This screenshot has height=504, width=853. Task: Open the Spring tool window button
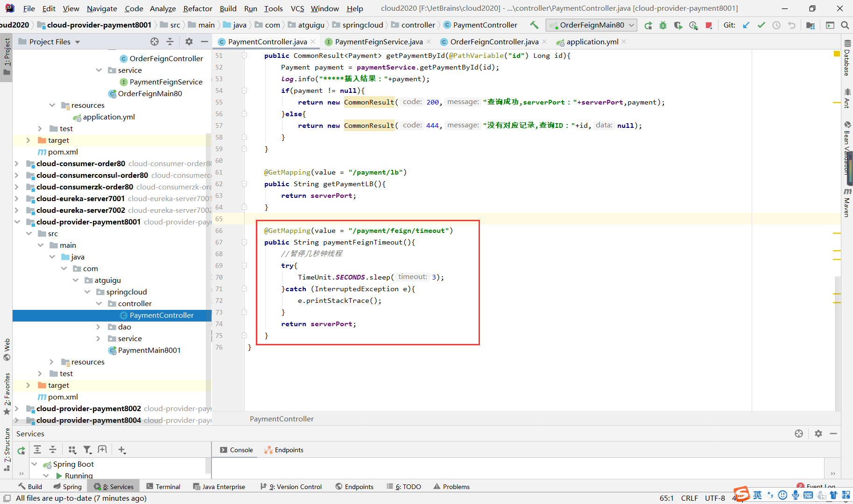point(67,487)
